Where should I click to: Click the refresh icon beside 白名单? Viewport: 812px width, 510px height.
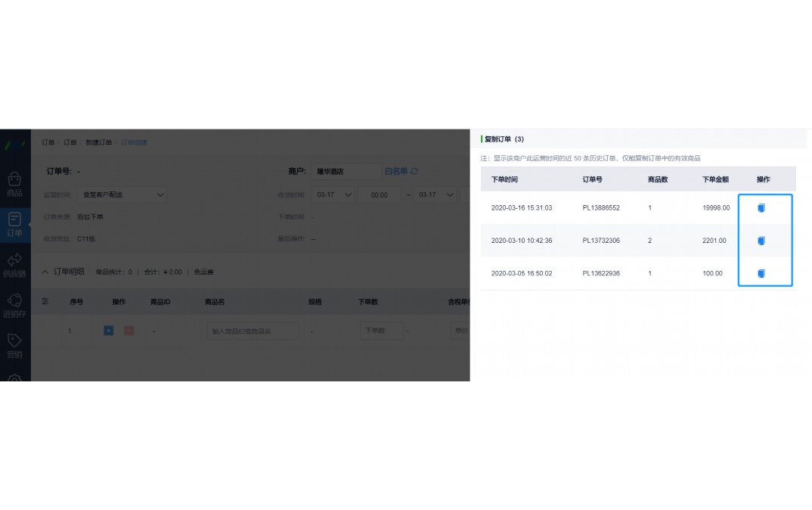coord(414,172)
